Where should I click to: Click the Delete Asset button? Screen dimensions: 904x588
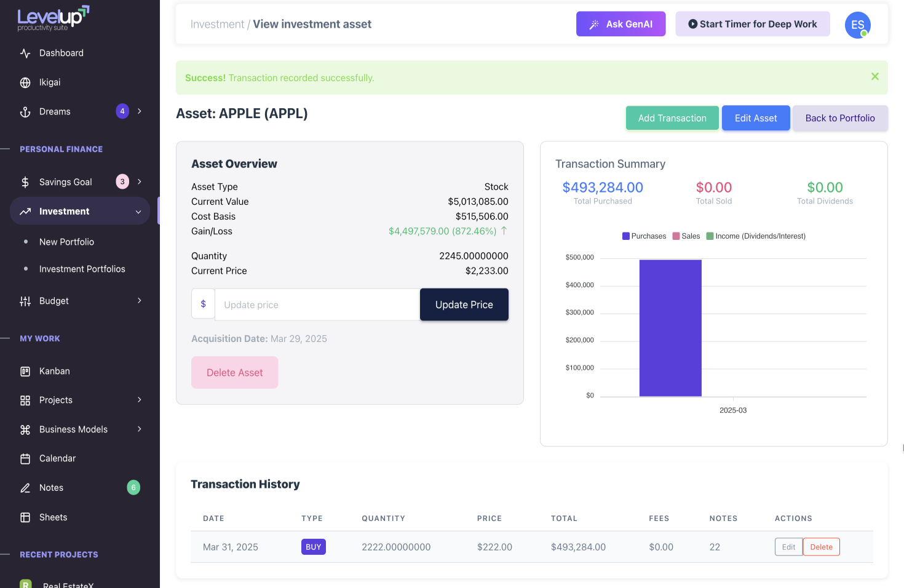pyautogui.click(x=235, y=373)
